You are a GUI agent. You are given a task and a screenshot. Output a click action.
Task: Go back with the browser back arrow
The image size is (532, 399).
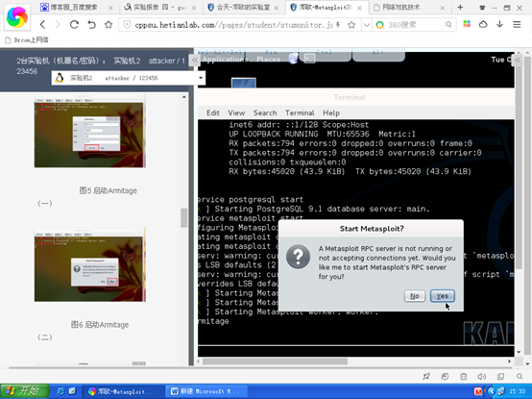coord(42,24)
